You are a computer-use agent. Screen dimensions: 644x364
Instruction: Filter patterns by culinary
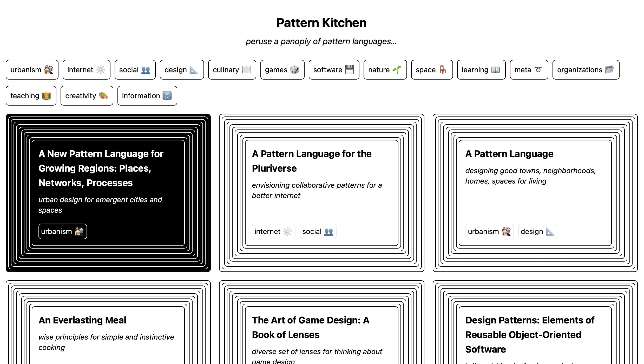coord(232,70)
